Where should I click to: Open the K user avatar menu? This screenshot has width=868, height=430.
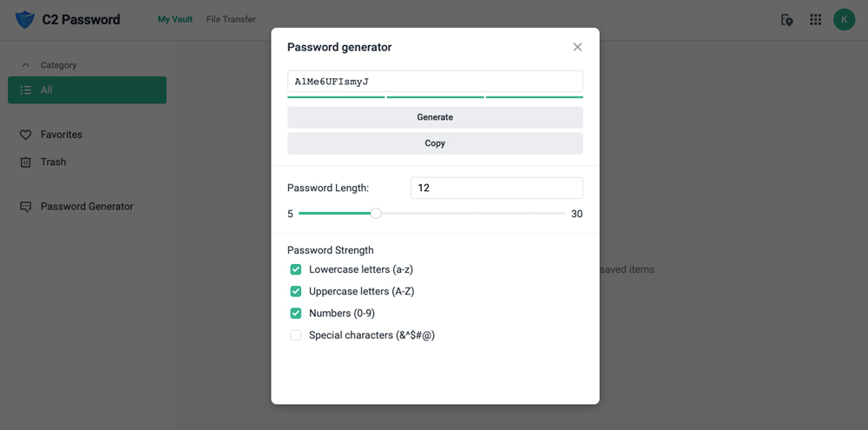point(845,19)
